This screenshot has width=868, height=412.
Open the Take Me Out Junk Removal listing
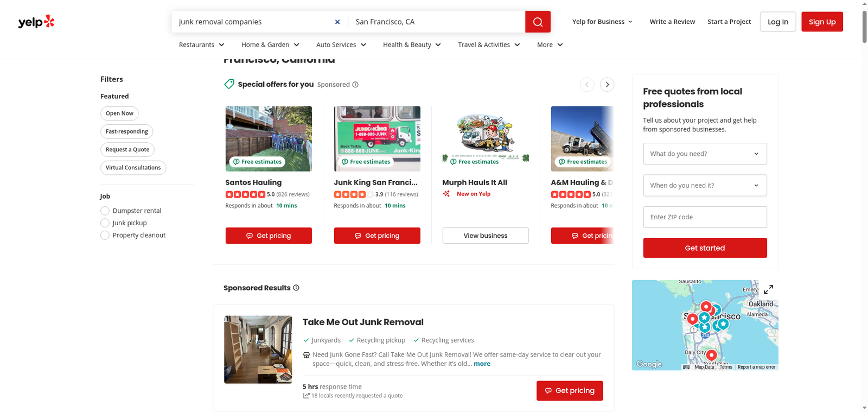(x=363, y=322)
